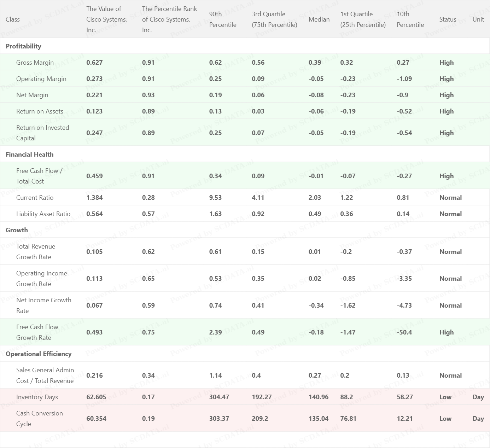
Task: Select the Cash Conversion Cycle label
Action: pos(40,419)
